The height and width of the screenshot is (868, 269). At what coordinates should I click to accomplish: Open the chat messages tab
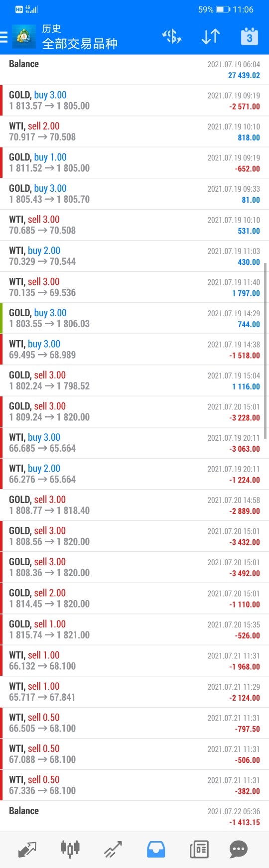[x=239, y=849]
